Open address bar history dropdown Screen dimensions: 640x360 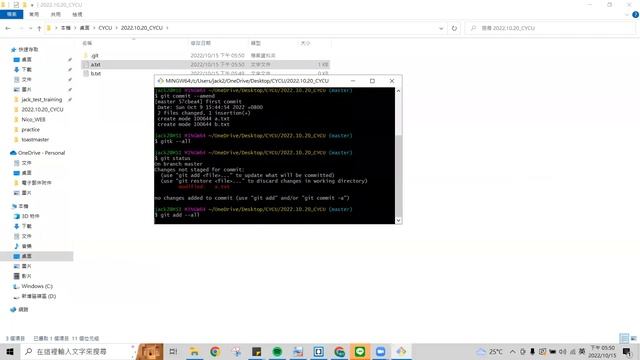pos(441,28)
